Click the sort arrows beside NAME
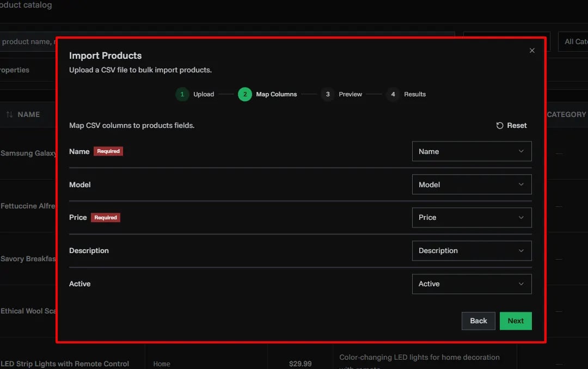The width and height of the screenshot is (588, 369). (9, 115)
